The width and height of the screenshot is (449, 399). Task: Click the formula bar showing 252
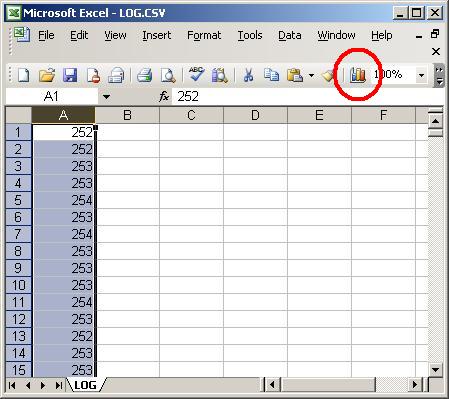307,97
